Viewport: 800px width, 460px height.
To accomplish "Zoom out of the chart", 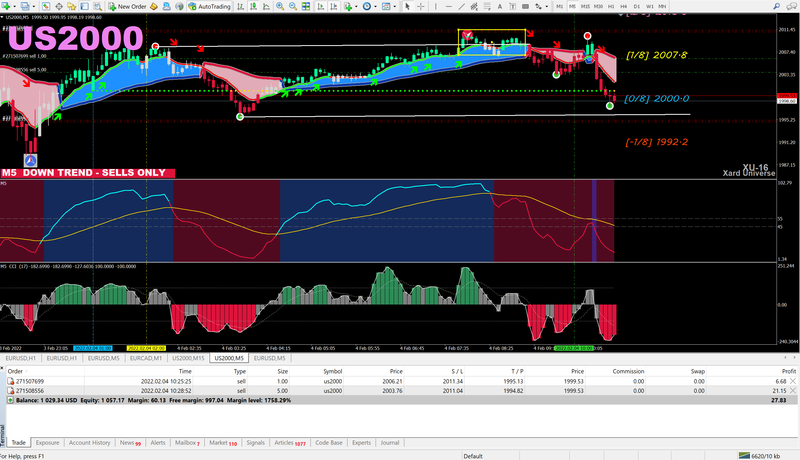I will pos(291,6).
